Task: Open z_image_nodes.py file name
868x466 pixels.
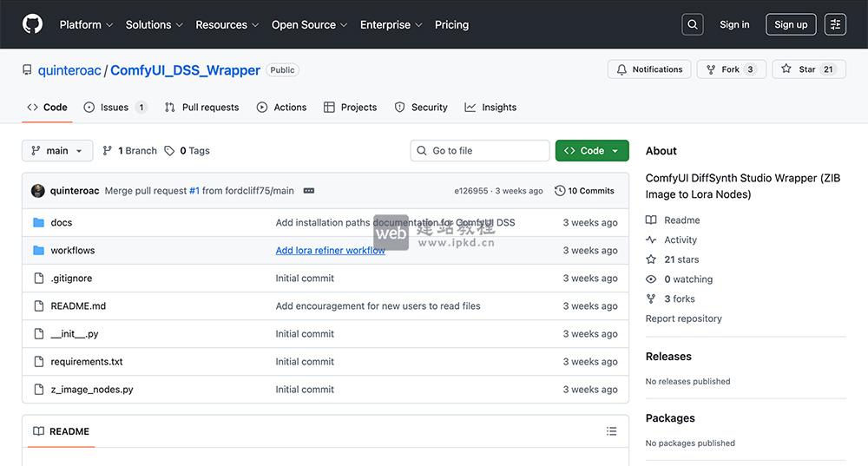Action: tap(92, 390)
